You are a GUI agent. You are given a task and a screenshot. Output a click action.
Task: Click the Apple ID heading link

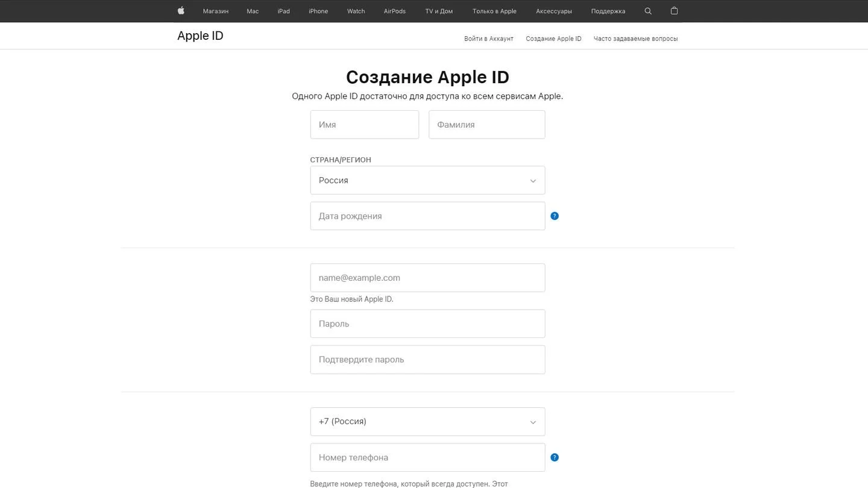tap(200, 36)
